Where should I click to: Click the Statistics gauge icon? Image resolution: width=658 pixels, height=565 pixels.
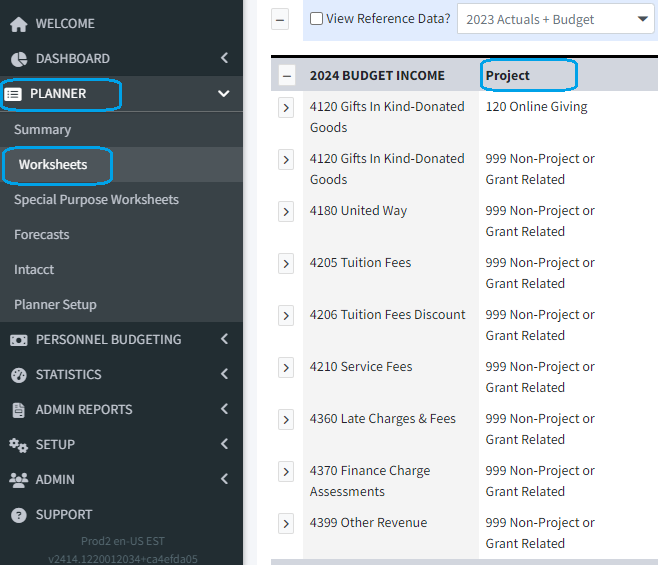pyautogui.click(x=18, y=375)
